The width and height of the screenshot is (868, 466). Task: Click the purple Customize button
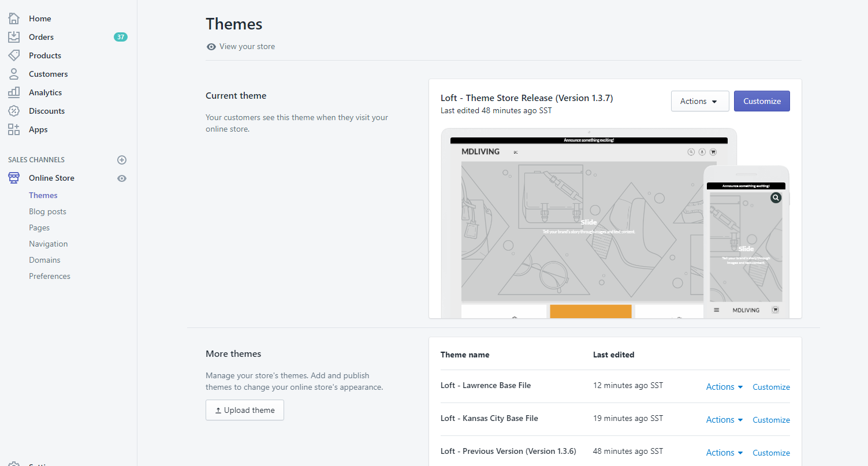pyautogui.click(x=761, y=101)
